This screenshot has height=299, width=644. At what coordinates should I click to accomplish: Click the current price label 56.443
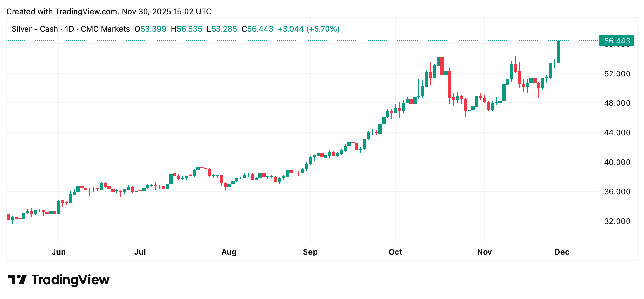(617, 41)
